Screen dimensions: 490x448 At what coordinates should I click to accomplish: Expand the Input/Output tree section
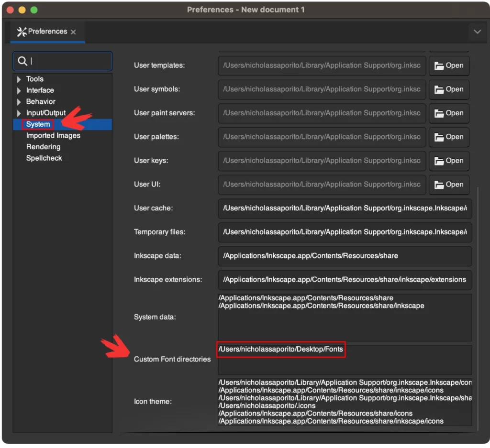click(19, 113)
